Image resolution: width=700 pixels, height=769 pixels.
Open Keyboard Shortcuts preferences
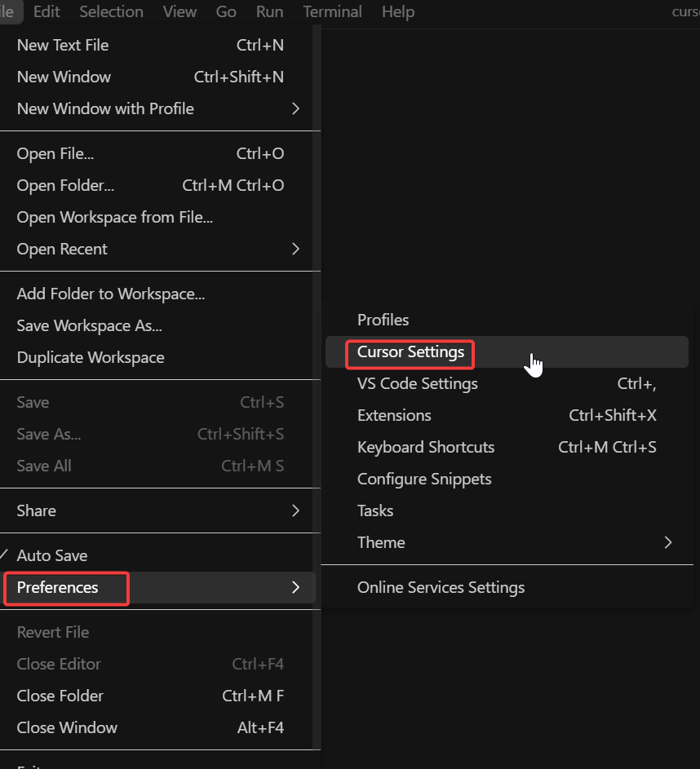(x=426, y=448)
